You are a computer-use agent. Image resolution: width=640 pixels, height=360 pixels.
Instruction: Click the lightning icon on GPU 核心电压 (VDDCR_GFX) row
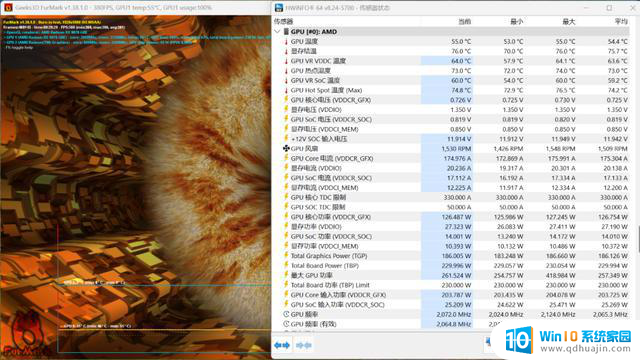coord(286,100)
